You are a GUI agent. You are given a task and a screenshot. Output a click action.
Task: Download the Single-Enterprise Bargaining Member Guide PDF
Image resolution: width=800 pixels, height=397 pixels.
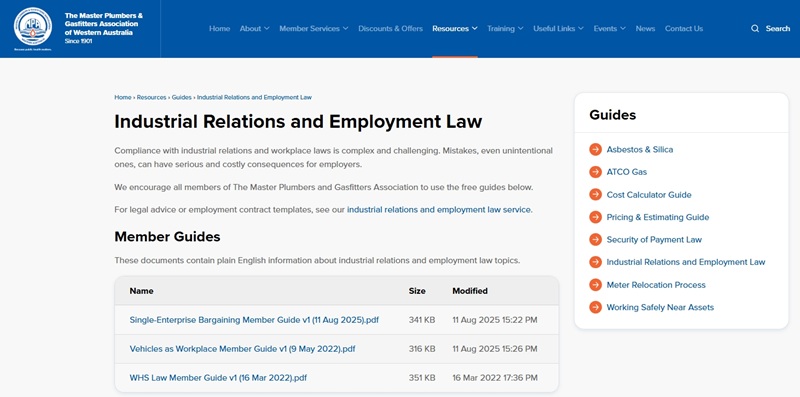point(254,320)
